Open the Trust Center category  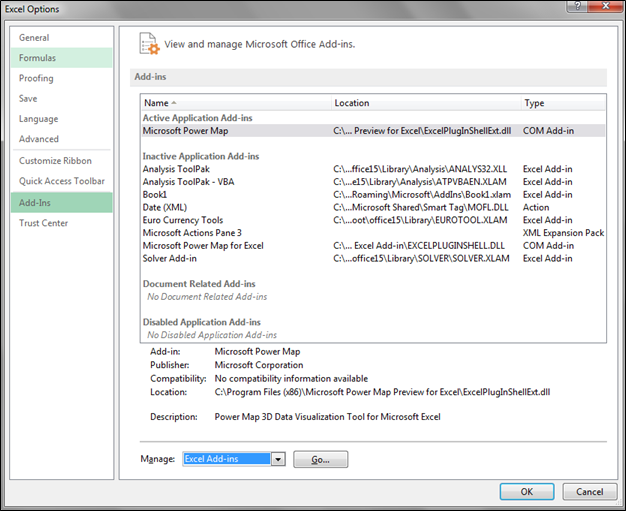pyautogui.click(x=61, y=223)
